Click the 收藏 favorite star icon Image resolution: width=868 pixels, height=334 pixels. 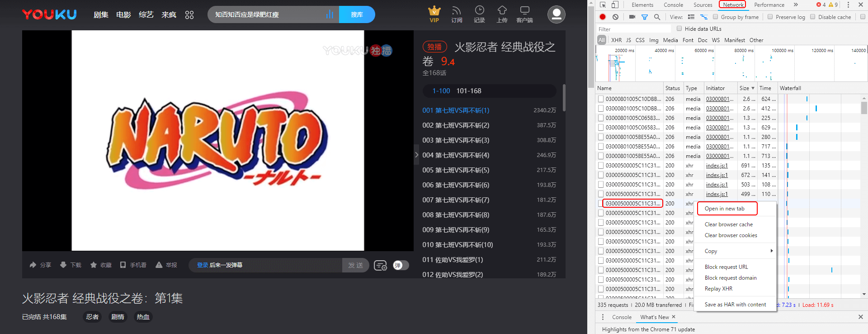[94, 265]
